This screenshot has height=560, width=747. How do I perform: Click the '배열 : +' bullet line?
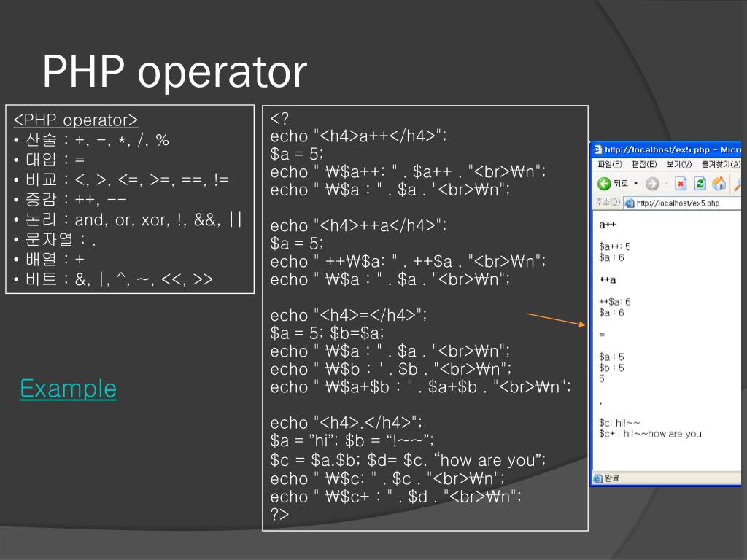[x=49, y=260]
